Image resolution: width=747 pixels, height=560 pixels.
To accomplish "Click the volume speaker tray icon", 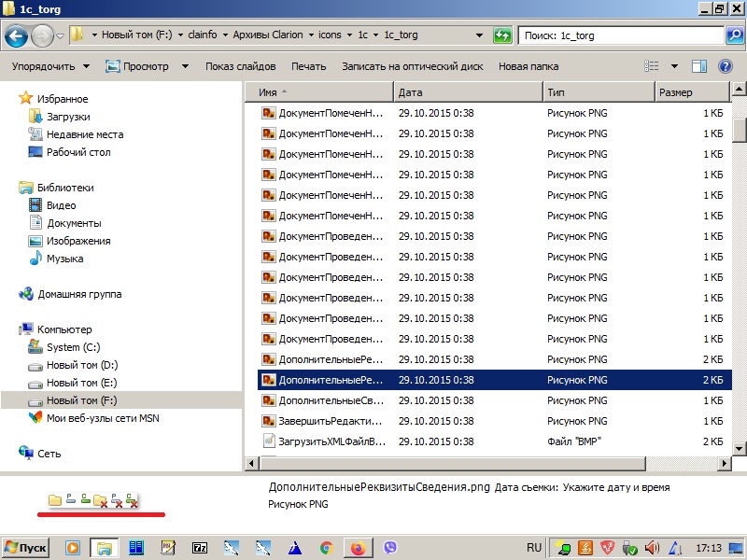I will click(652, 548).
